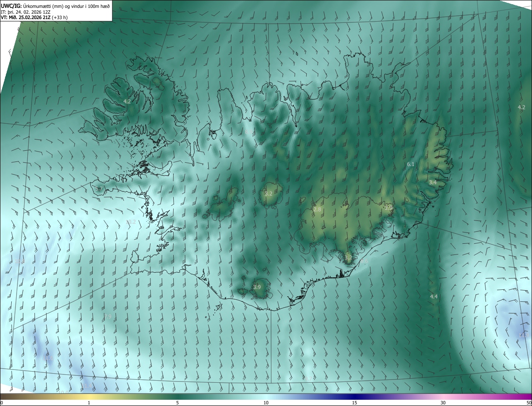Click the colorbar tick label 15
The height and width of the screenshot is (406, 532).
[355, 403]
